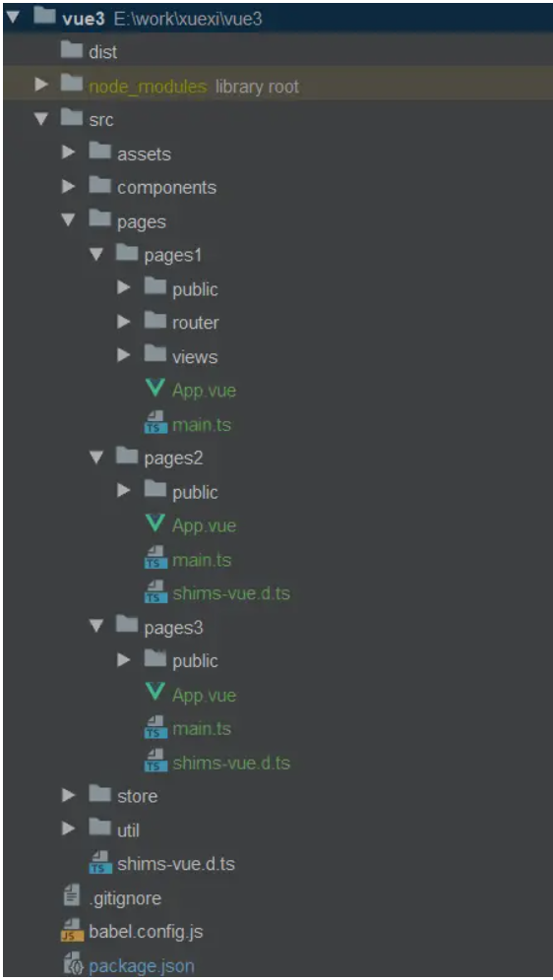Open main.ts under pages3
This screenshot has width=553, height=980.
pyautogui.click(x=202, y=728)
